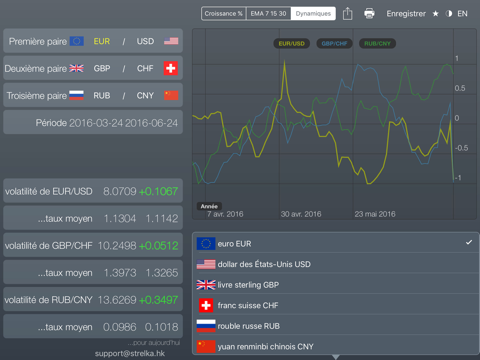Select yuan renminbi chinois CNY

click(336, 346)
